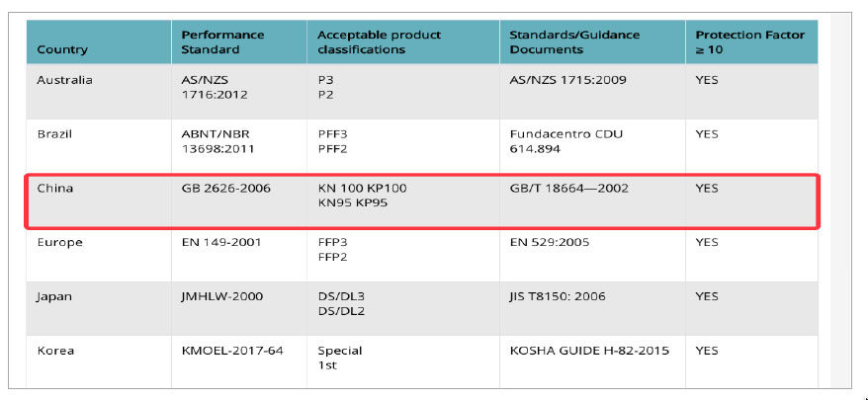
Task: Select the China row country cell
Action: (53, 188)
